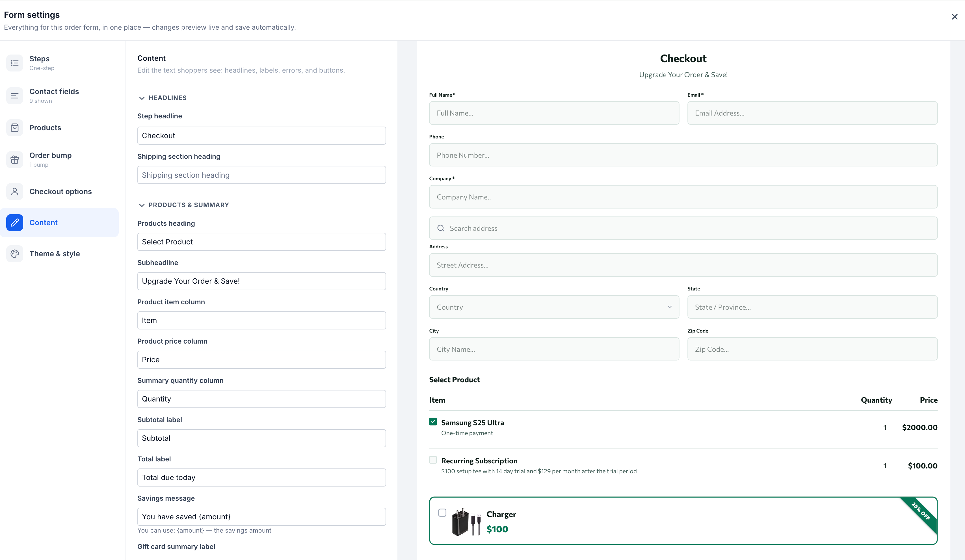Open the Country dropdown
The height and width of the screenshot is (560, 965).
pos(554,307)
